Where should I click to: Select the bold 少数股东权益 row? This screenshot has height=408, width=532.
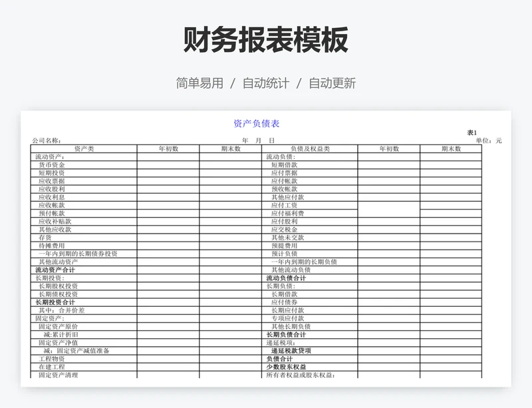(x=286, y=367)
